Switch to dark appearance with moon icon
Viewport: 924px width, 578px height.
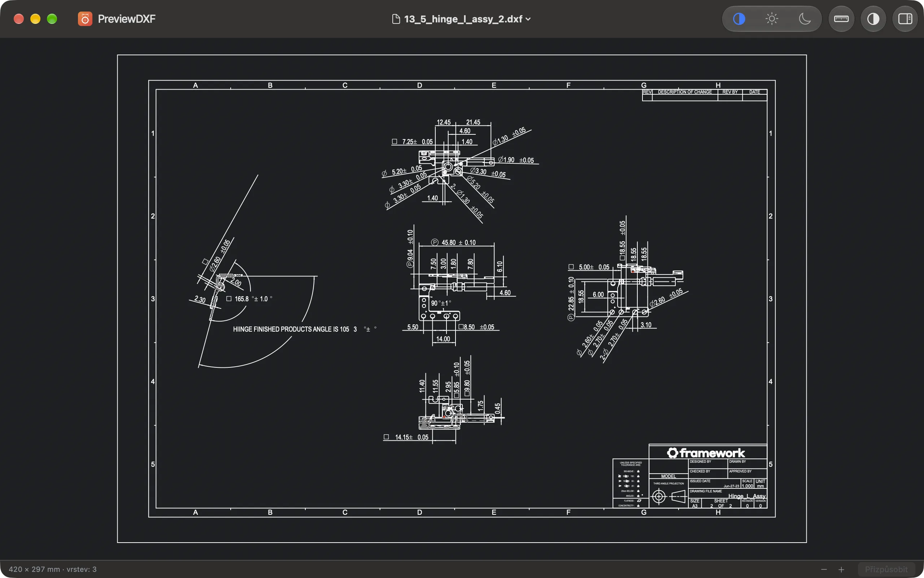pos(805,19)
